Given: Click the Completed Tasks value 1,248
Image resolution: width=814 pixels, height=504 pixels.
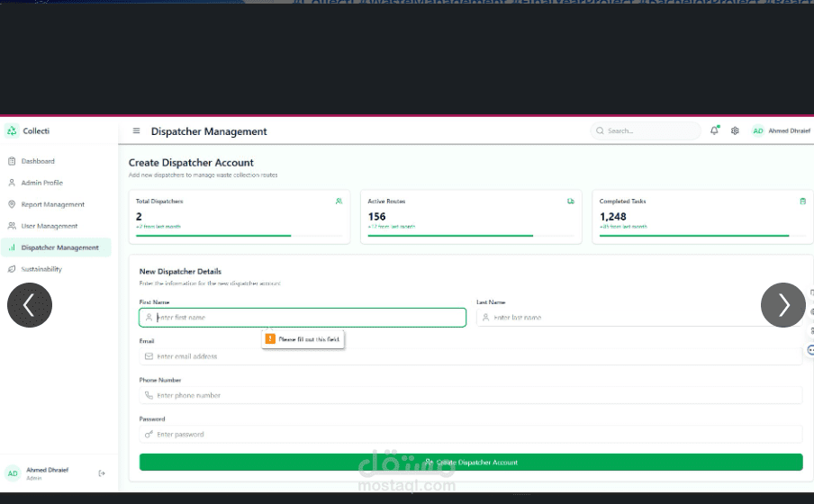Looking at the screenshot, I should (613, 216).
